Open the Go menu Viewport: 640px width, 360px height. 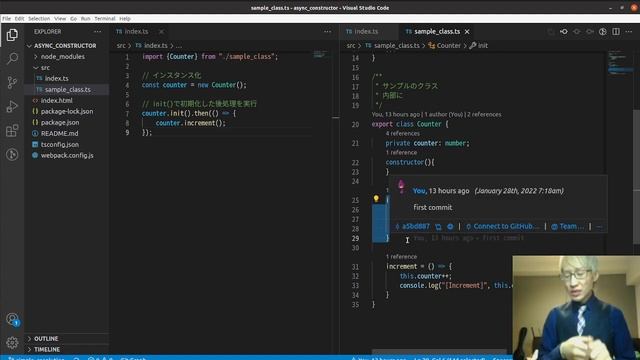(73, 19)
